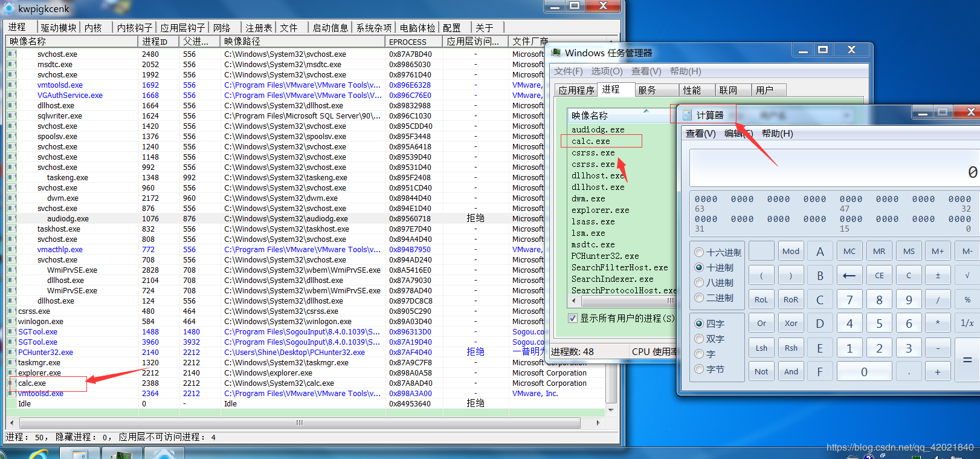The width and height of the screenshot is (980, 459).
Task: Click the 映像路径 column header
Action: (303, 41)
